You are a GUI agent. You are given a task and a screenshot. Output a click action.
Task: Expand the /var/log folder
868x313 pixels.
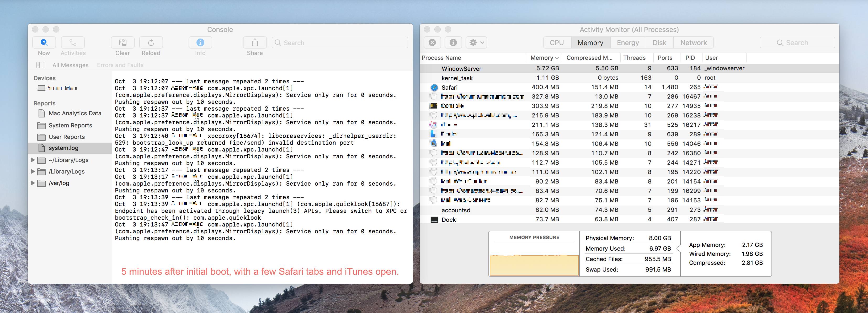click(x=33, y=183)
